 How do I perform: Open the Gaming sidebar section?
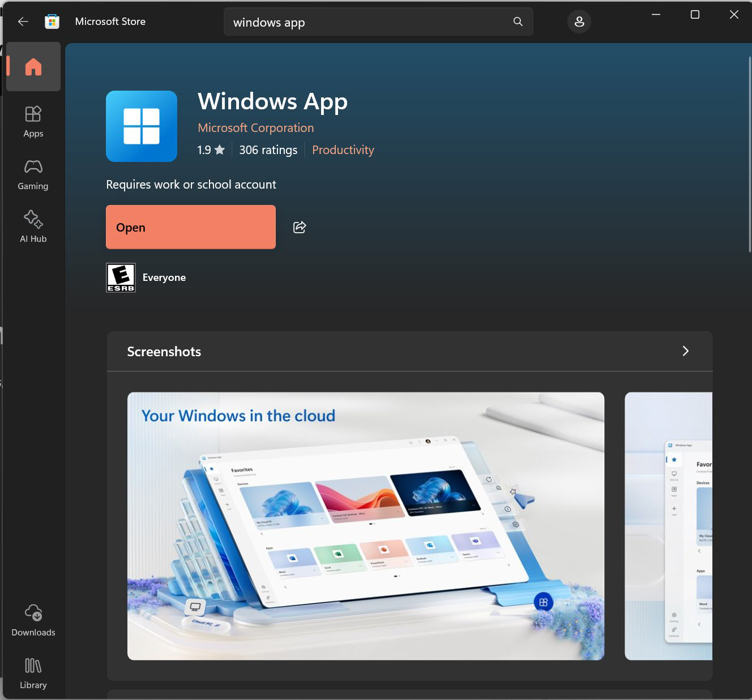tap(33, 174)
